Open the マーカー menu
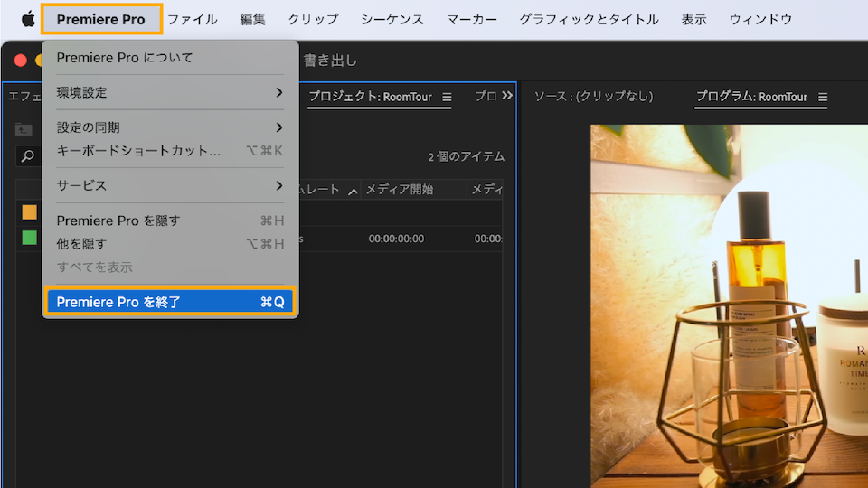The width and height of the screenshot is (868, 488). [472, 19]
